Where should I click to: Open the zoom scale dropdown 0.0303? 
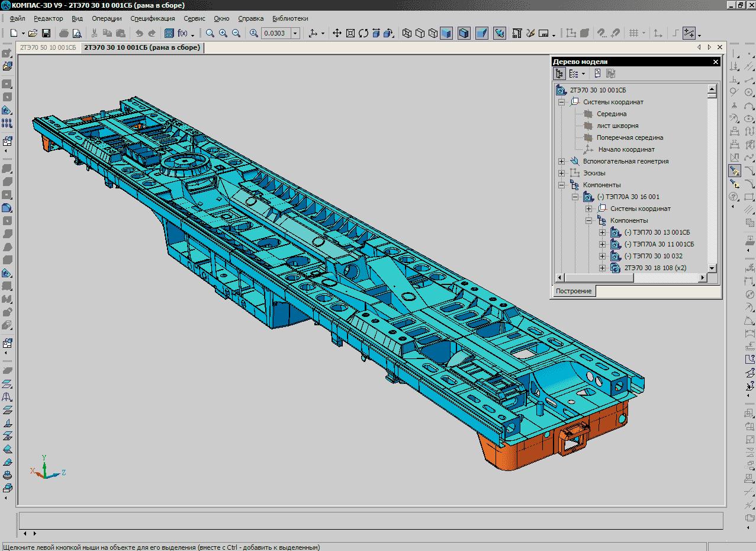coord(295,34)
